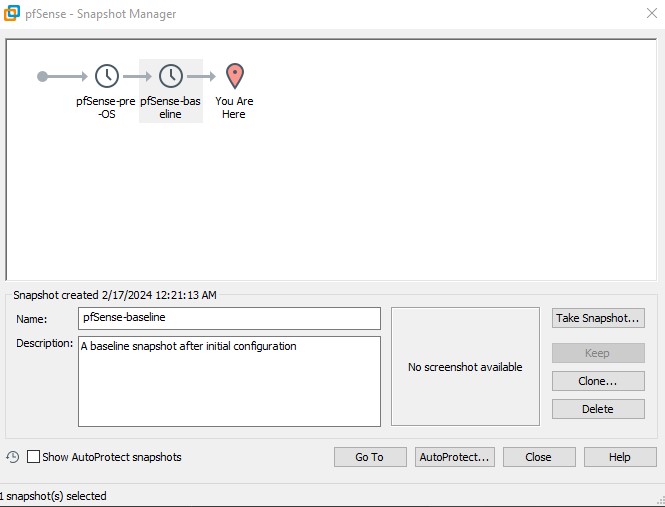The width and height of the screenshot is (665, 507).
Task: Click the pfSense-pre-OS snapshot label
Action: tap(106, 108)
